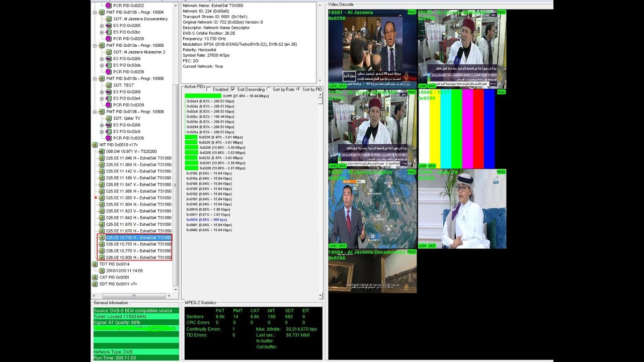The image size is (644, 362).
Task: Open the Al Jazeera English weather thumbnail
Action: [372, 209]
